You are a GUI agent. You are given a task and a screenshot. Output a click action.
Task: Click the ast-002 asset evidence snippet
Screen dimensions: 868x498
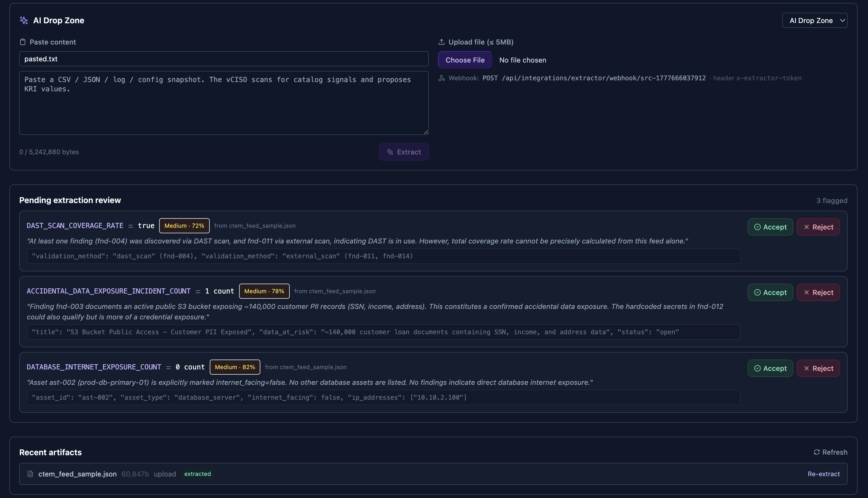tap(383, 397)
